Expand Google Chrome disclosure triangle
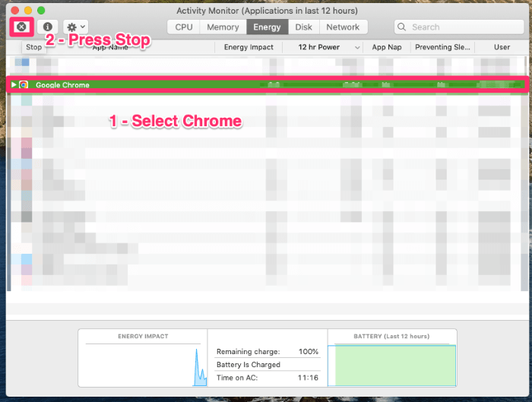This screenshot has height=402, width=532. coord(14,84)
